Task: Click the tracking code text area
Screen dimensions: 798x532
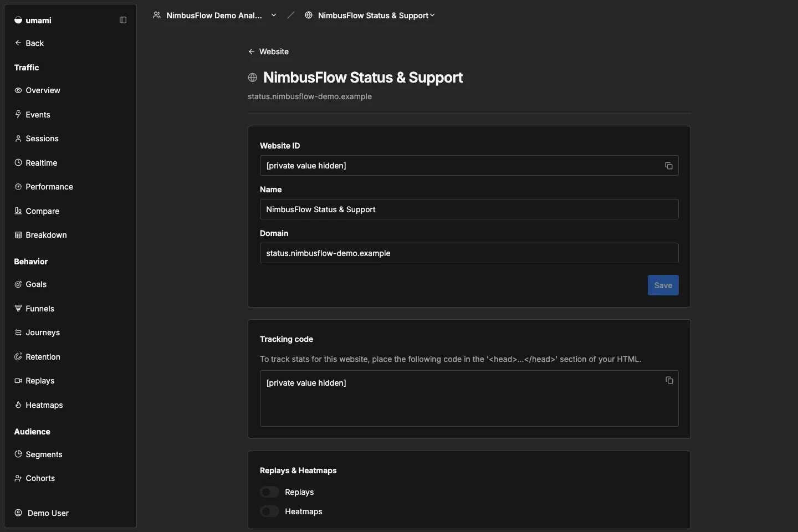Action: click(x=469, y=398)
